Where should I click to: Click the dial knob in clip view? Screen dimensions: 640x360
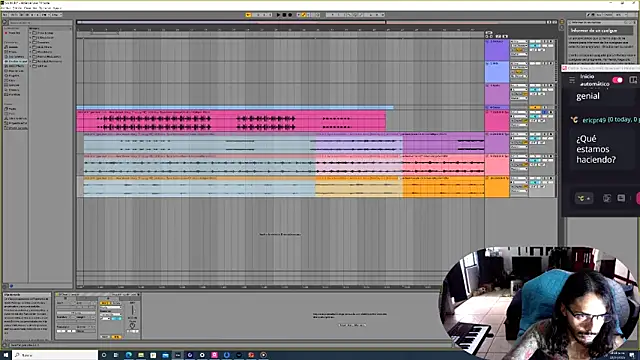[x=132, y=325]
